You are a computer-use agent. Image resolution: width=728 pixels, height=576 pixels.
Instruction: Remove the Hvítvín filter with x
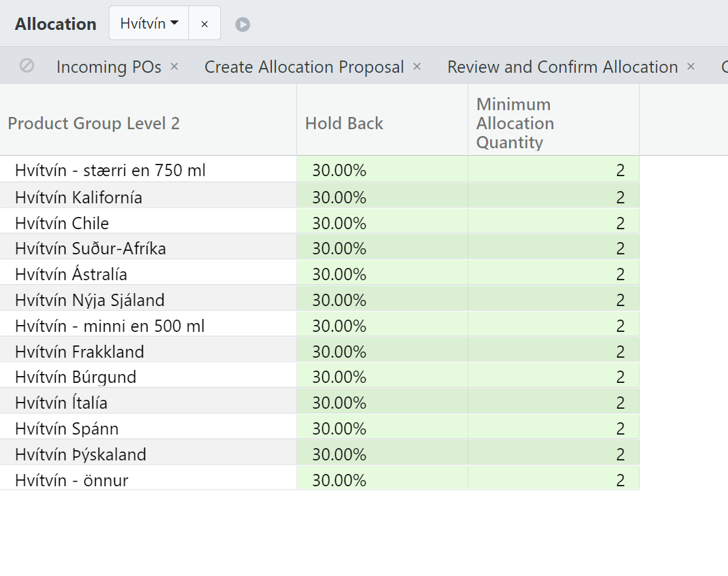click(205, 24)
